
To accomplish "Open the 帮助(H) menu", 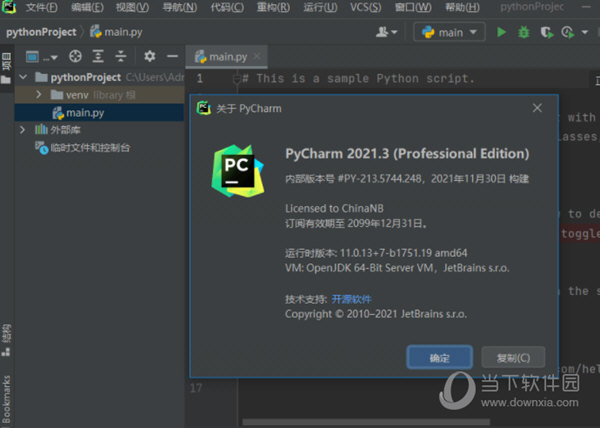I will [462, 7].
